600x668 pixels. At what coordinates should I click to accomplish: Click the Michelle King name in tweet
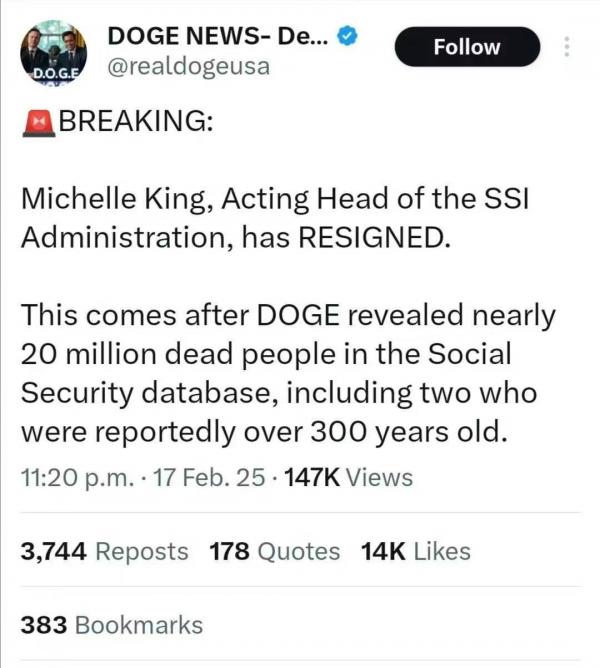112,199
